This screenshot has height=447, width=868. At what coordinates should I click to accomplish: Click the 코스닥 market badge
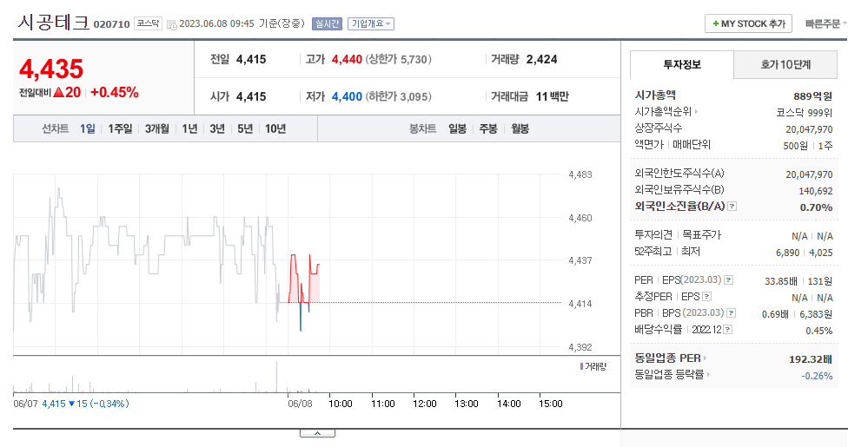pos(148,23)
